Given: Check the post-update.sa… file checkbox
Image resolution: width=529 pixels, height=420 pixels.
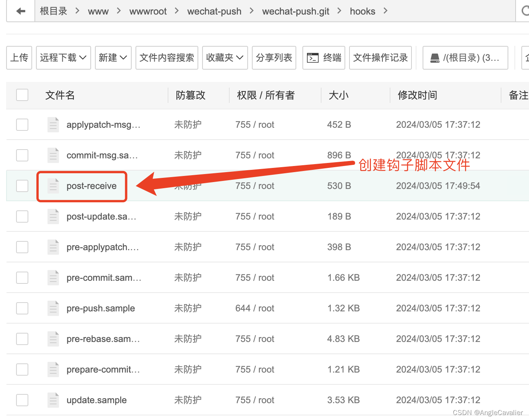Looking at the screenshot, I should click(x=22, y=217).
